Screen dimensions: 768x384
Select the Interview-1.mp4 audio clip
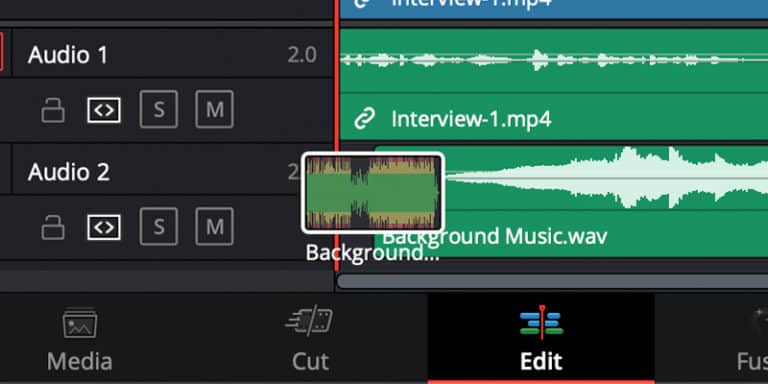click(553, 84)
